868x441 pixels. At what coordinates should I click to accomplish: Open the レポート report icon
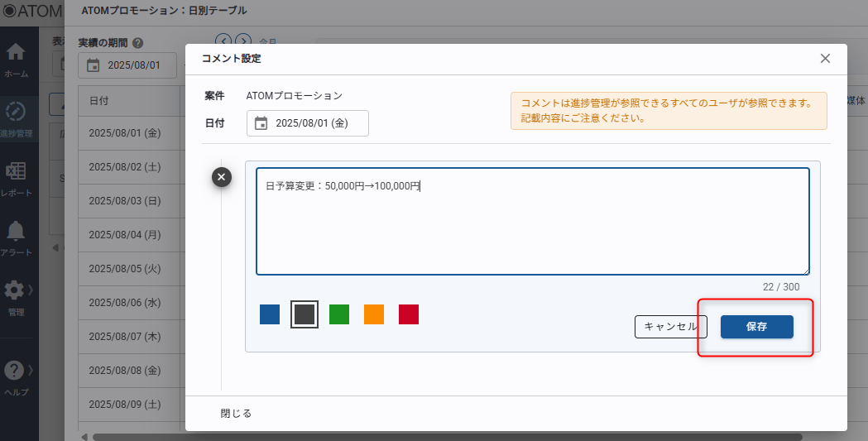(x=16, y=171)
